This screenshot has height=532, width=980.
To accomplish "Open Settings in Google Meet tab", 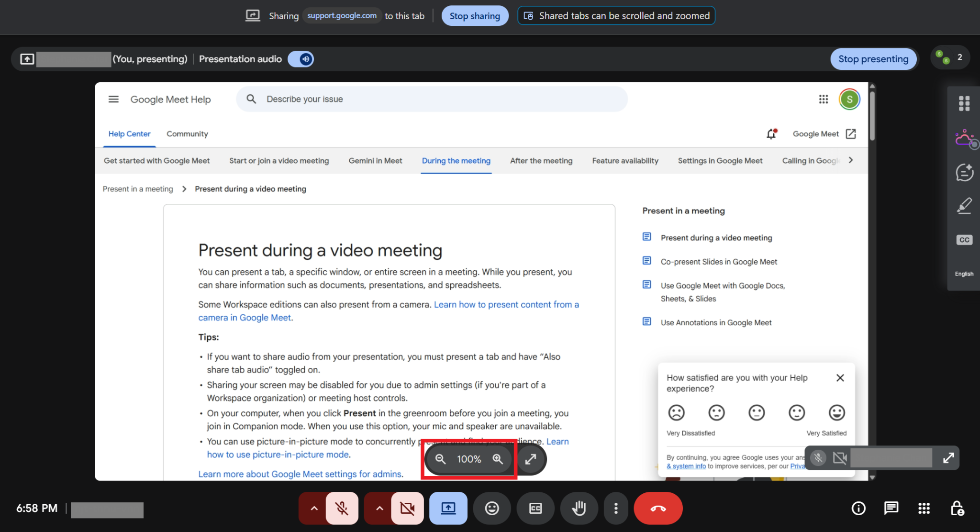I will click(720, 161).
